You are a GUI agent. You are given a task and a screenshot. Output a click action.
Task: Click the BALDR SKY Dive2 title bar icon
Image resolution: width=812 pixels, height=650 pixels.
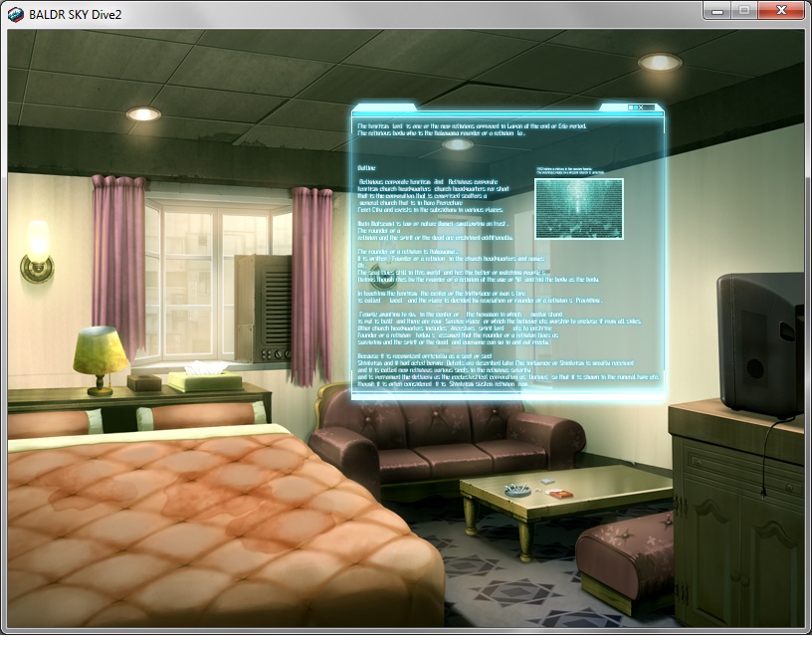coord(16,15)
